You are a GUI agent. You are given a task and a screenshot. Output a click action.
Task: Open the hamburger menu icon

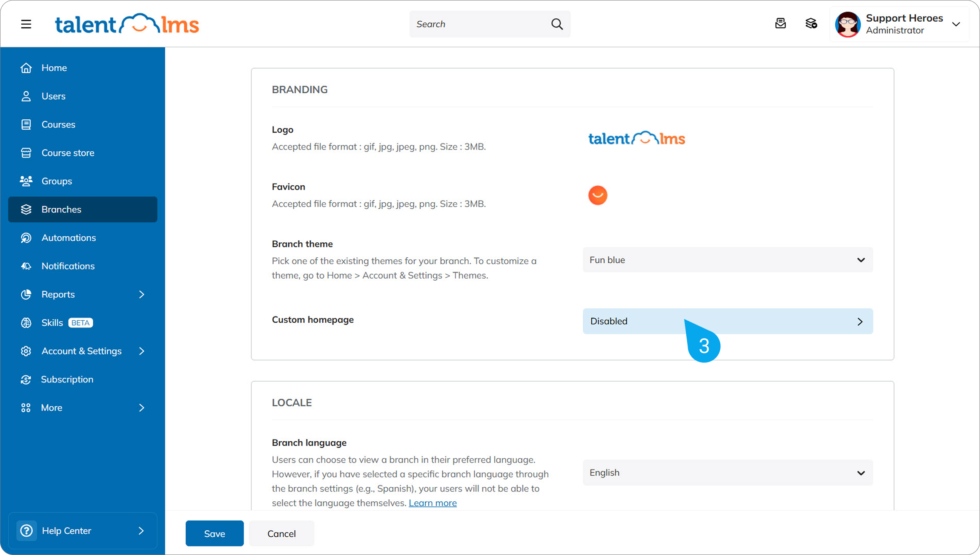[26, 24]
